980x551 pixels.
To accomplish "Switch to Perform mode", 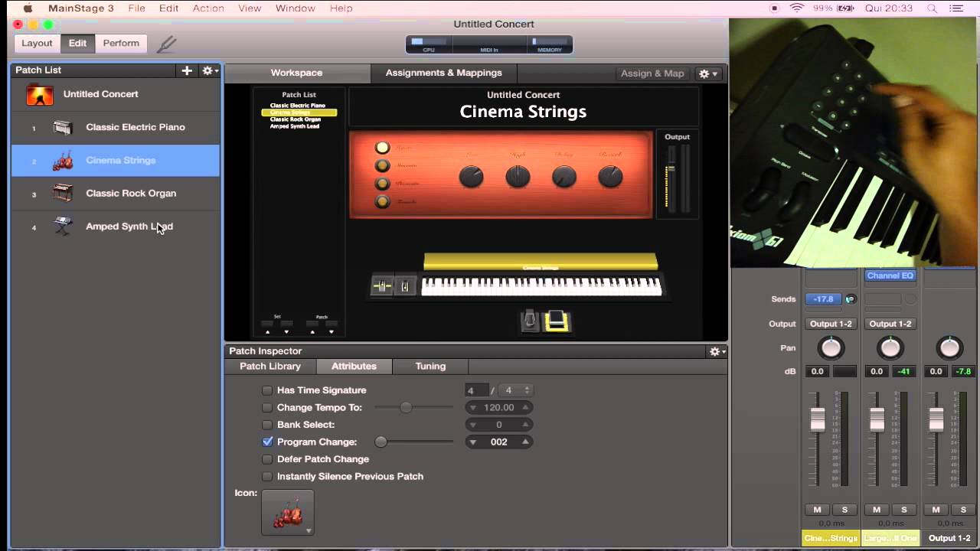I will point(121,43).
